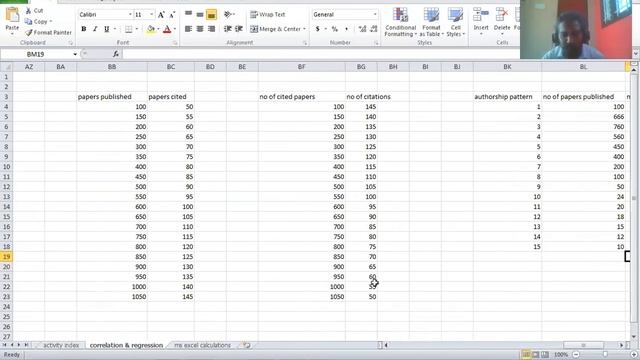640x360 pixels.
Task: Align text right
Action: pyautogui.click(x=211, y=29)
